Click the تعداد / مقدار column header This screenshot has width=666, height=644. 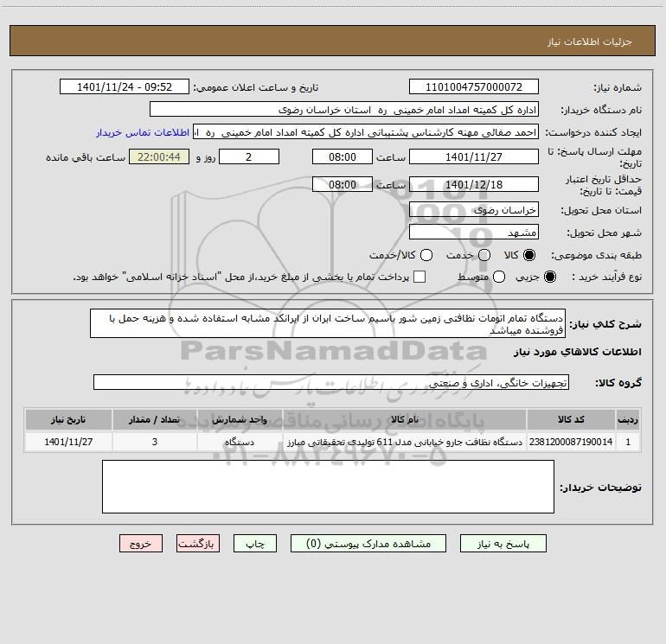coord(155,419)
